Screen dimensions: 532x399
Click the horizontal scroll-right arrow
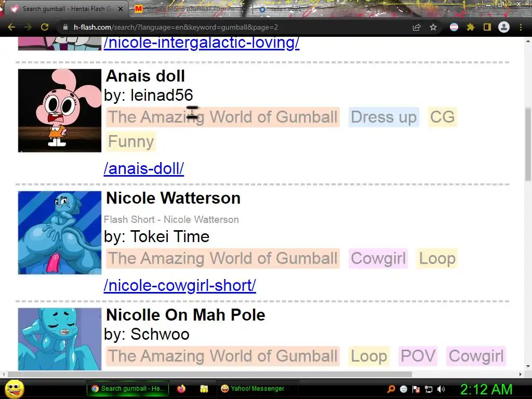click(521, 374)
